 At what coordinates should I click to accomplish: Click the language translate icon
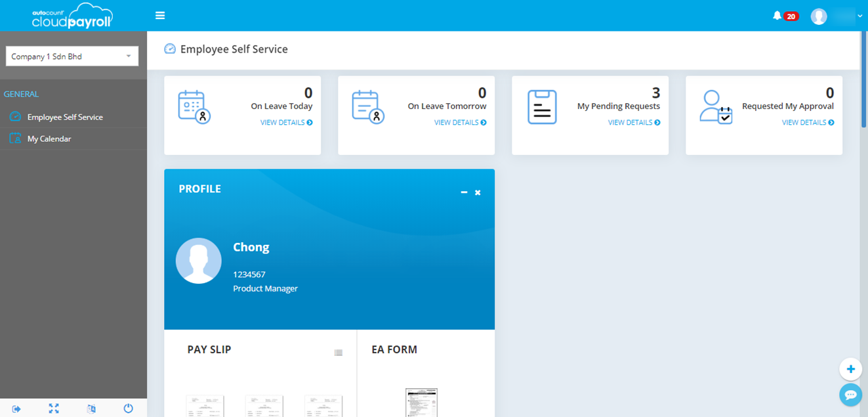(91, 408)
